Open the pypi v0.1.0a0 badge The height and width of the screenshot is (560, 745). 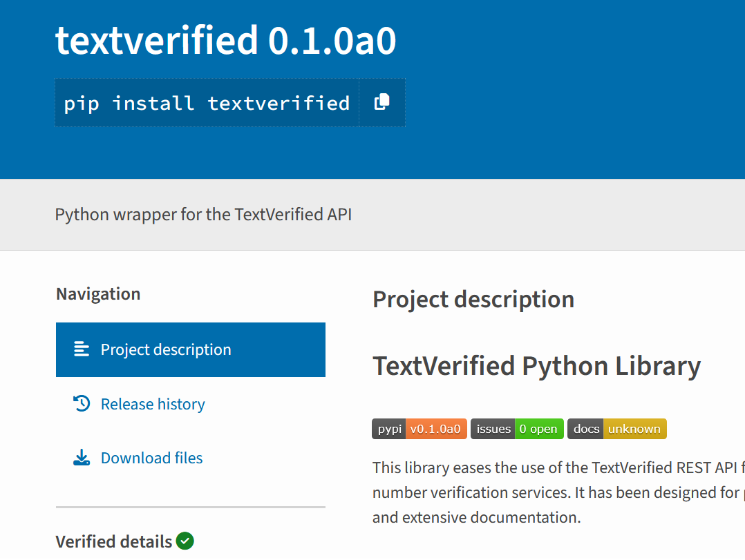tap(419, 429)
